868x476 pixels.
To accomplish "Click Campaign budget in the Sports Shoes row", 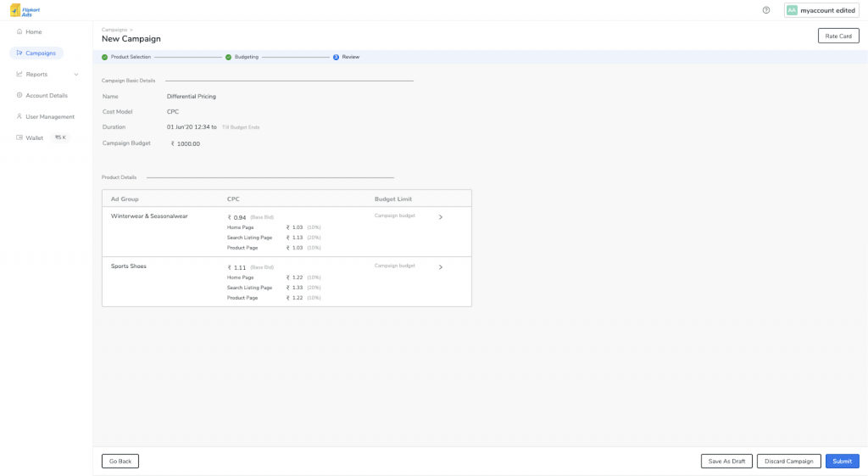I will coord(395,266).
